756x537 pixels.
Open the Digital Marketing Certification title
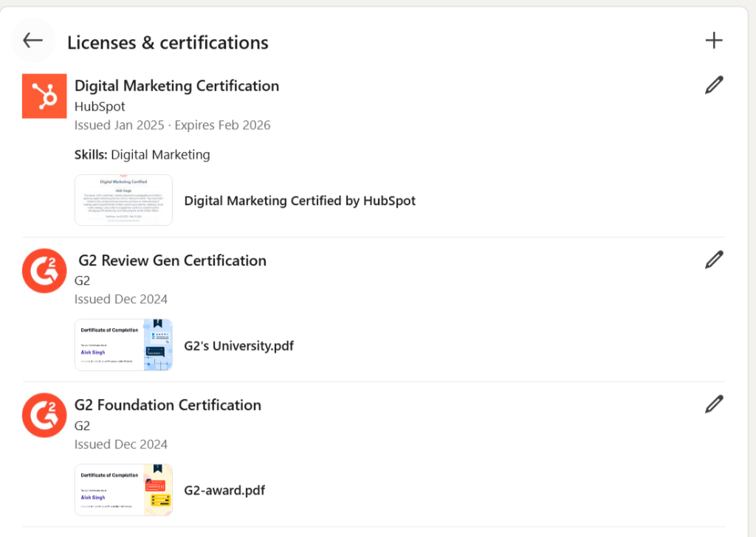(176, 86)
